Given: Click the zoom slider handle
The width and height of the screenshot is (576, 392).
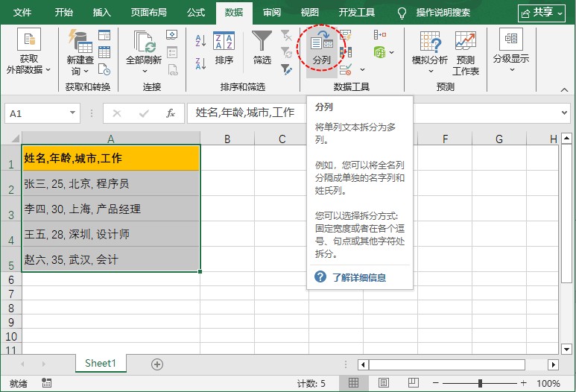Looking at the screenshot, I should [480, 383].
